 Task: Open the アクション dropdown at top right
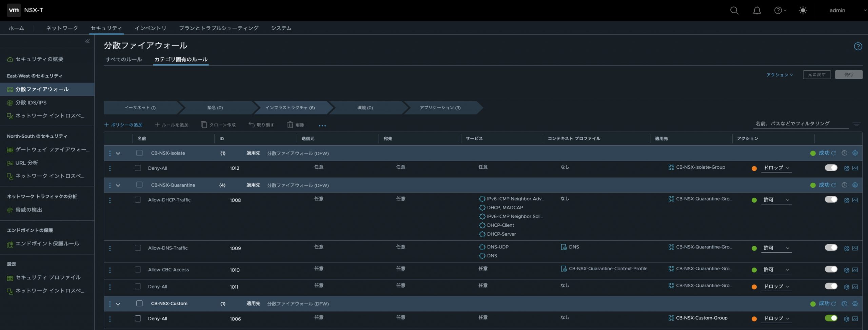point(779,75)
